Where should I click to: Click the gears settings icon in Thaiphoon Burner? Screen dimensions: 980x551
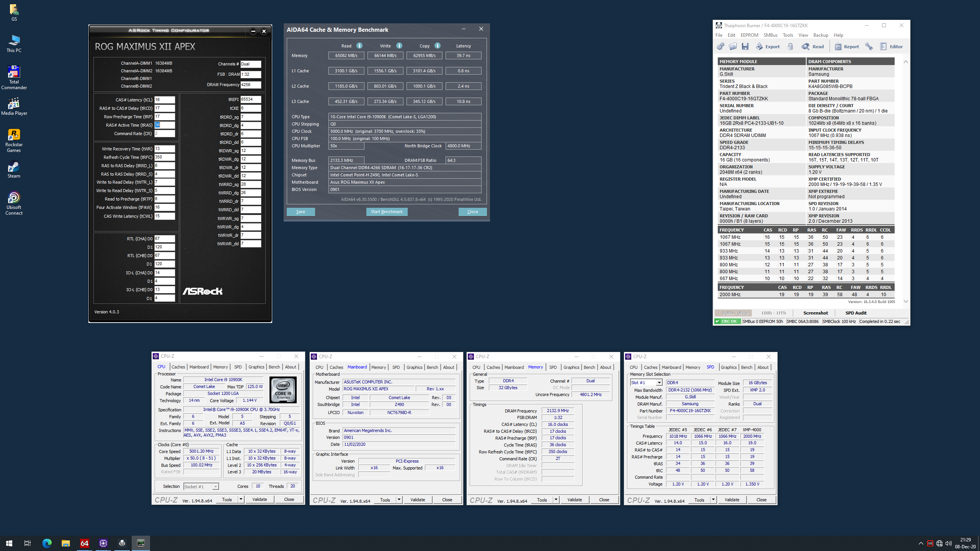(x=720, y=46)
